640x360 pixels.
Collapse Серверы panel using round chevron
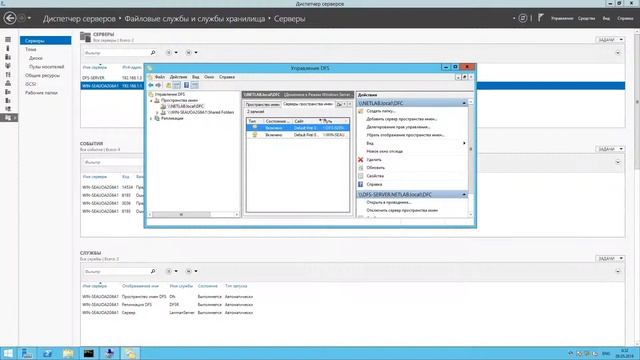pos(618,53)
